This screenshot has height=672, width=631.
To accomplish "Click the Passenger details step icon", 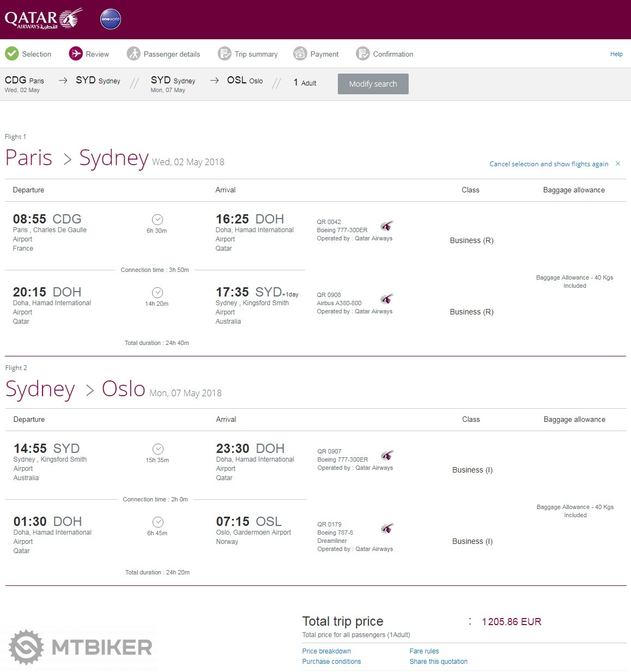I will [134, 53].
